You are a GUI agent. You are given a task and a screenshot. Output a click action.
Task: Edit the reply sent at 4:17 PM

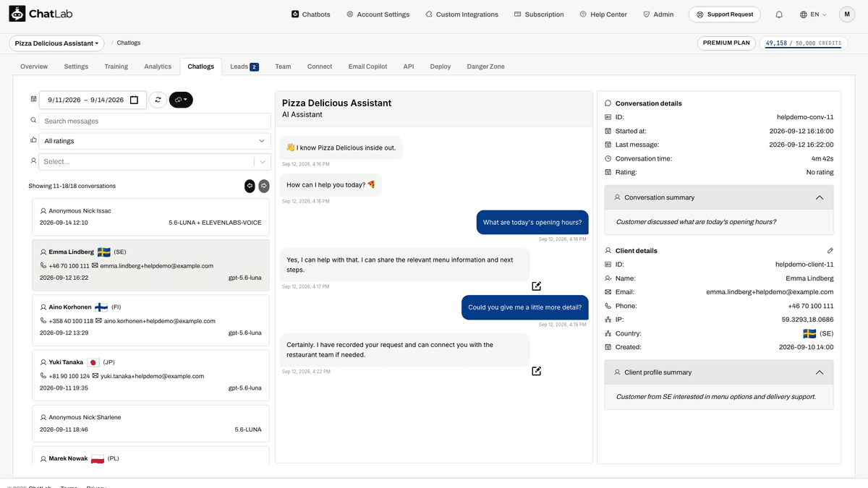pyautogui.click(x=536, y=286)
